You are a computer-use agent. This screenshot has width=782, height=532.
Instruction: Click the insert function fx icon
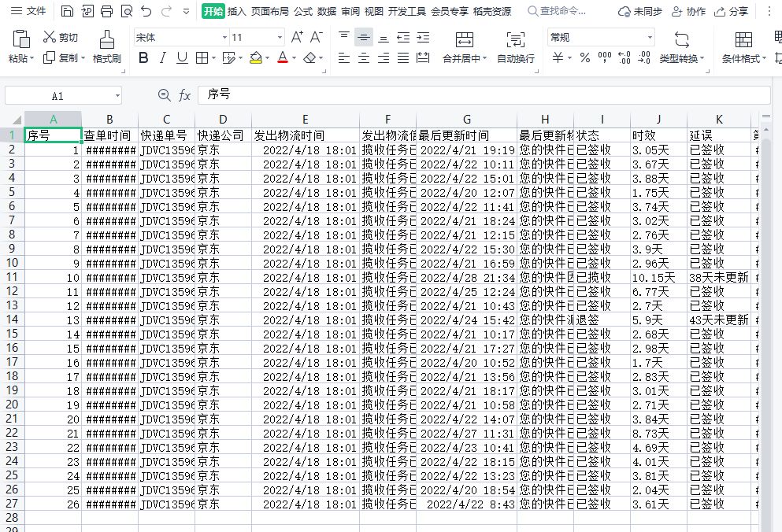[x=184, y=94]
